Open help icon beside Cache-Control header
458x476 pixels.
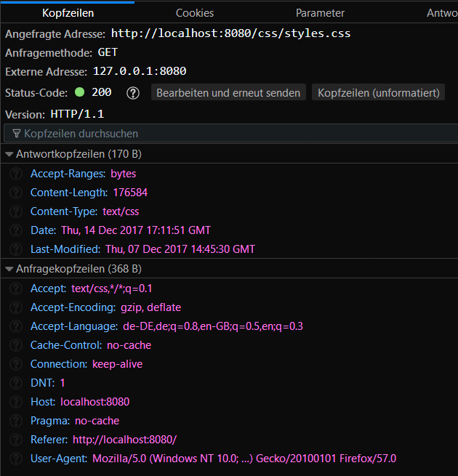coord(16,345)
